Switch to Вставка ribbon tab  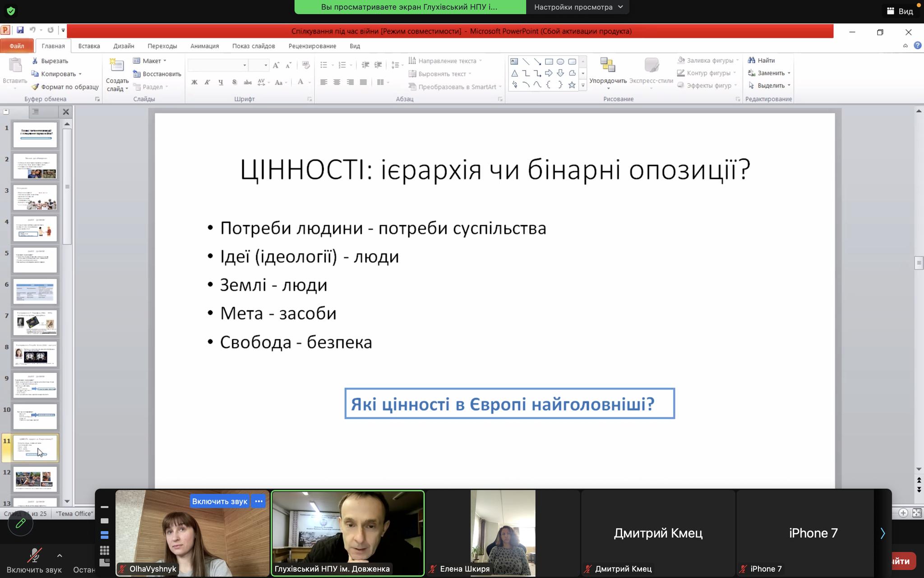[x=89, y=46]
